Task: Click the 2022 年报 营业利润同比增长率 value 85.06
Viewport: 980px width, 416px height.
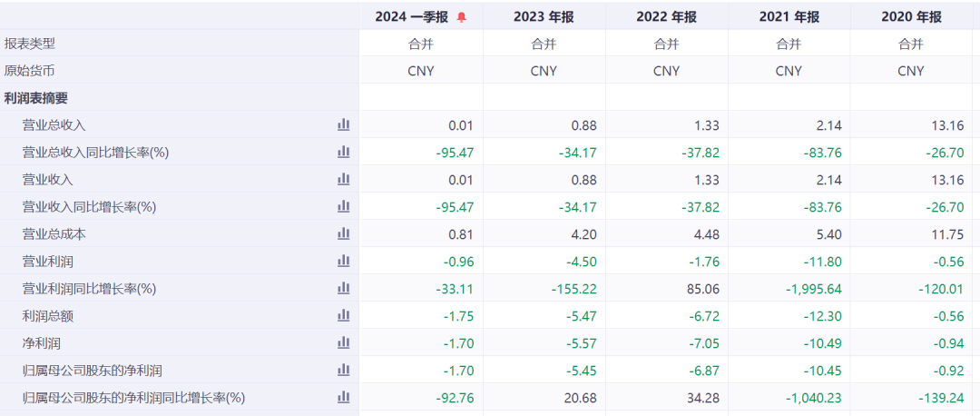Action: pyautogui.click(x=701, y=289)
